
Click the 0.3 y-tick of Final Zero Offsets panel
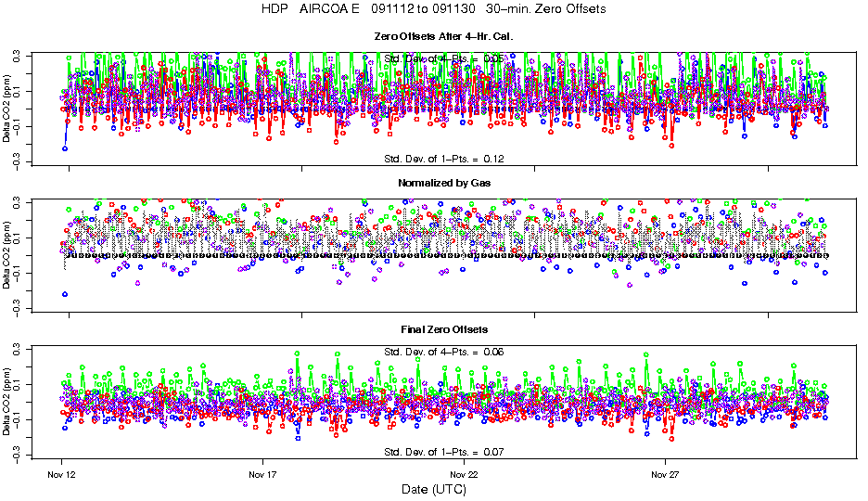pos(17,350)
